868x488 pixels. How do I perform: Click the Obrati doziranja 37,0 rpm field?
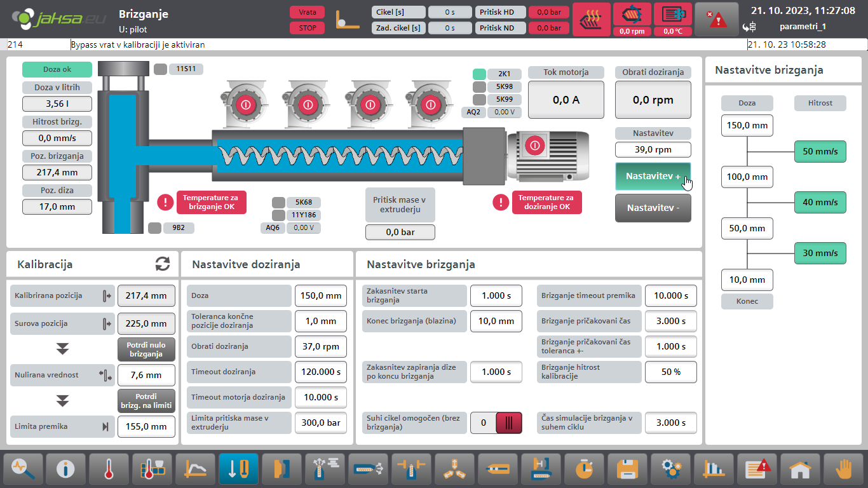tap(320, 346)
